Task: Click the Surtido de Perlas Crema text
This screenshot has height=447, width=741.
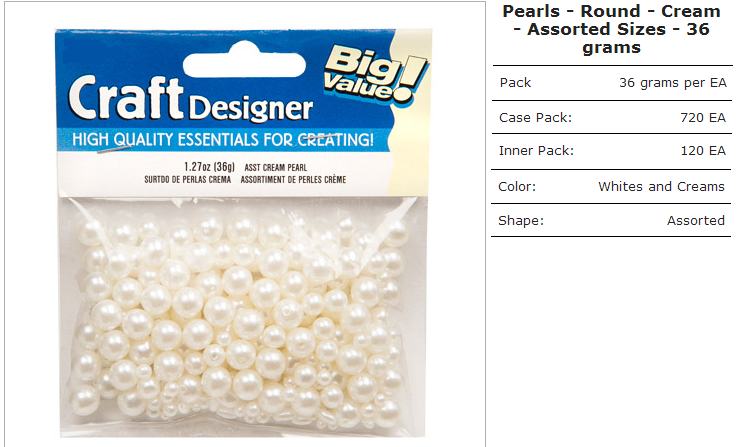Action: pyautogui.click(x=188, y=180)
